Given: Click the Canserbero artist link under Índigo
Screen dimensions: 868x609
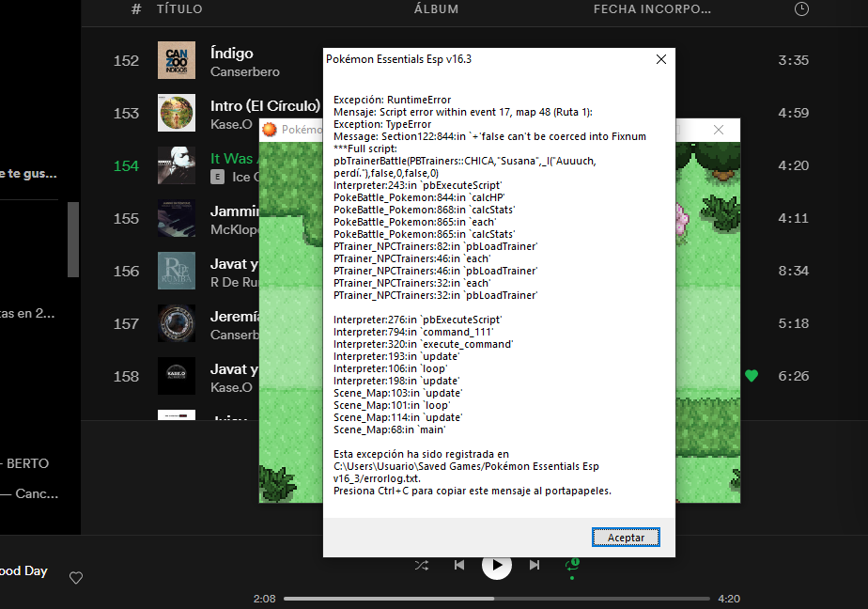Looking at the screenshot, I should click(244, 71).
